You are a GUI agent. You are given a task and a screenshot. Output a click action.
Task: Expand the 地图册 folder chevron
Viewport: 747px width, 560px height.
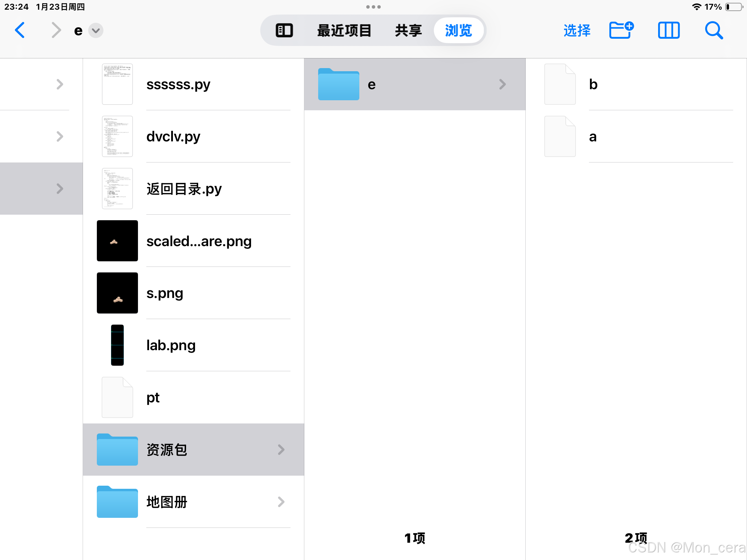[281, 502]
